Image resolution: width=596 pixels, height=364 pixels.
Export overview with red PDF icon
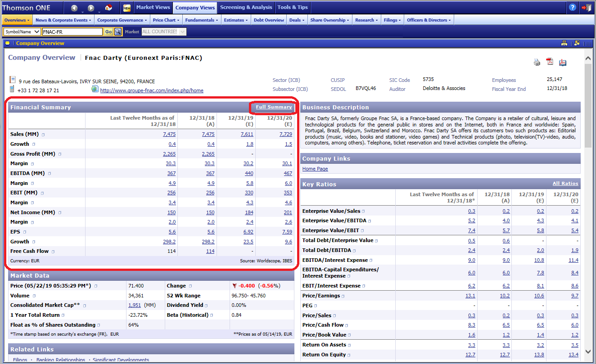point(550,62)
